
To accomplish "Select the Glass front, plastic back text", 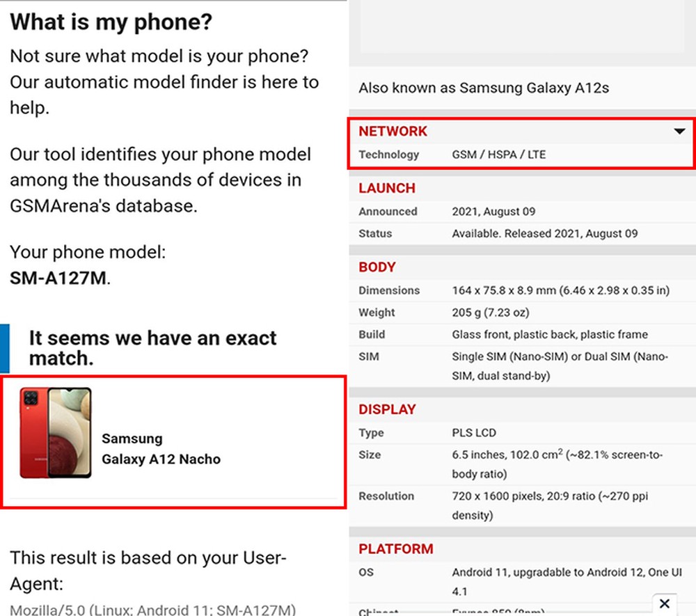I will pyautogui.click(x=550, y=334).
